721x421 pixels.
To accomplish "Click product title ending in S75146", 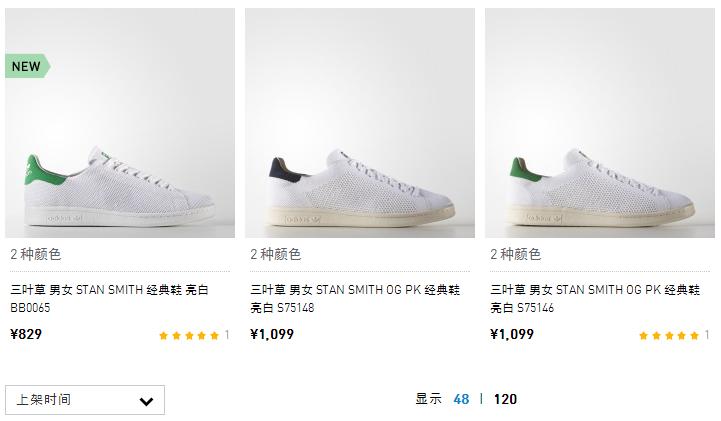I will (x=595, y=299).
